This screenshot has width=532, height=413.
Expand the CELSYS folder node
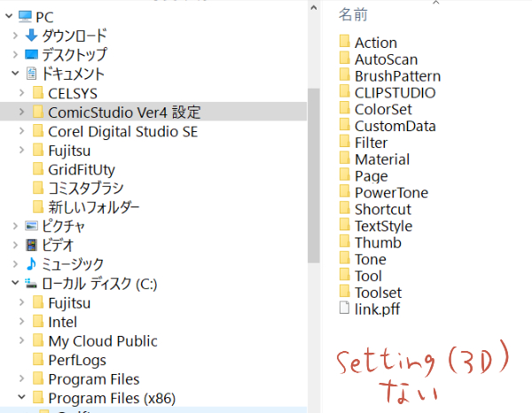pos(21,93)
